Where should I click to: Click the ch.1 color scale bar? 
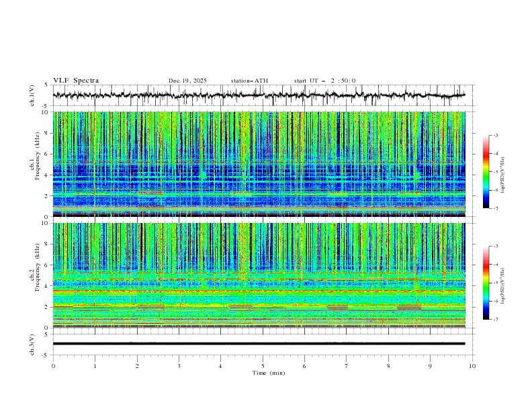[x=486, y=171]
